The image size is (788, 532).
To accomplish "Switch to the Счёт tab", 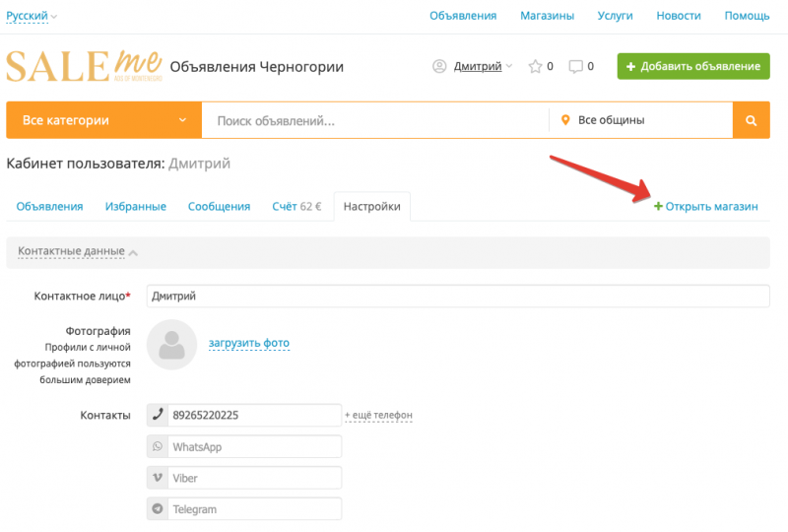I will point(296,207).
